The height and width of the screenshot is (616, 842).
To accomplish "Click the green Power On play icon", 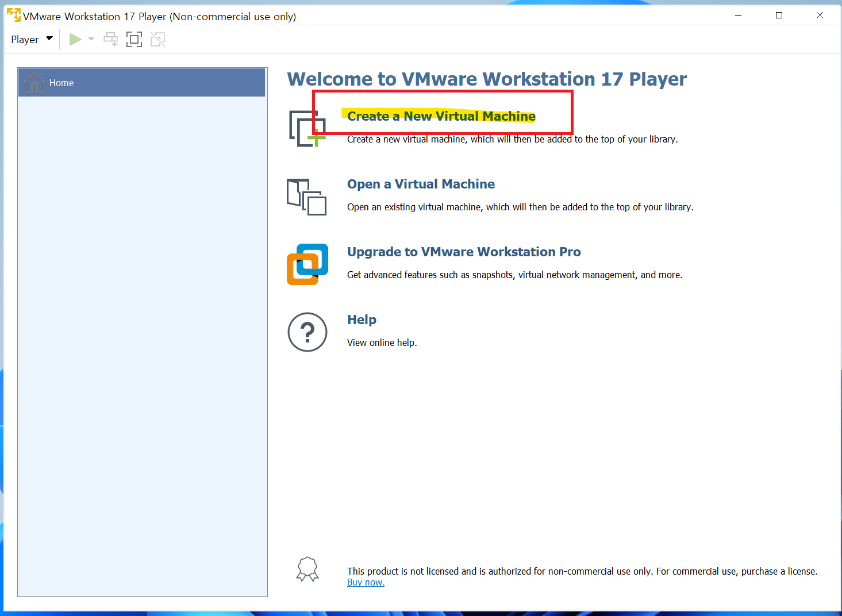I will tap(75, 39).
